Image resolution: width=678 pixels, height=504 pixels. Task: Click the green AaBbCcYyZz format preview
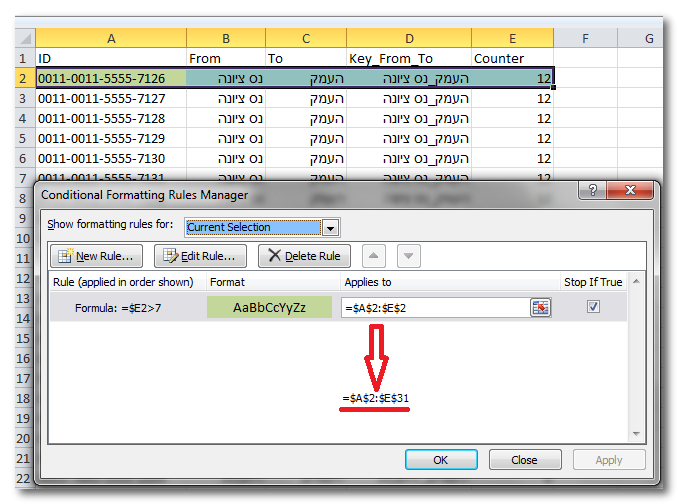[269, 308]
